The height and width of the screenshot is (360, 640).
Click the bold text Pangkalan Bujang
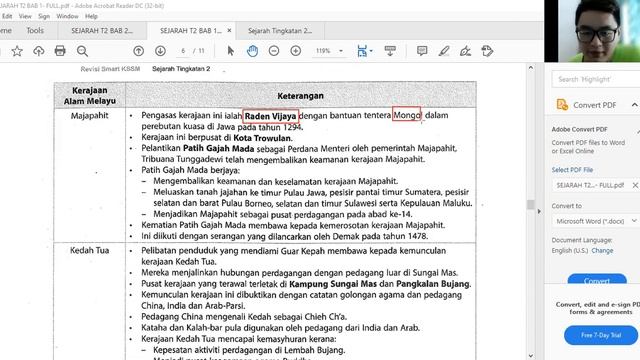[433, 284]
